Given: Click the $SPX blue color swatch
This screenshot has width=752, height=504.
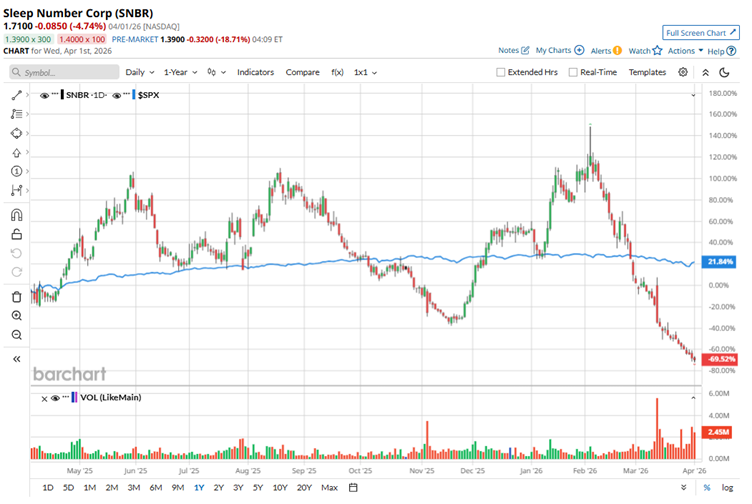Looking at the screenshot, I should tap(134, 95).
